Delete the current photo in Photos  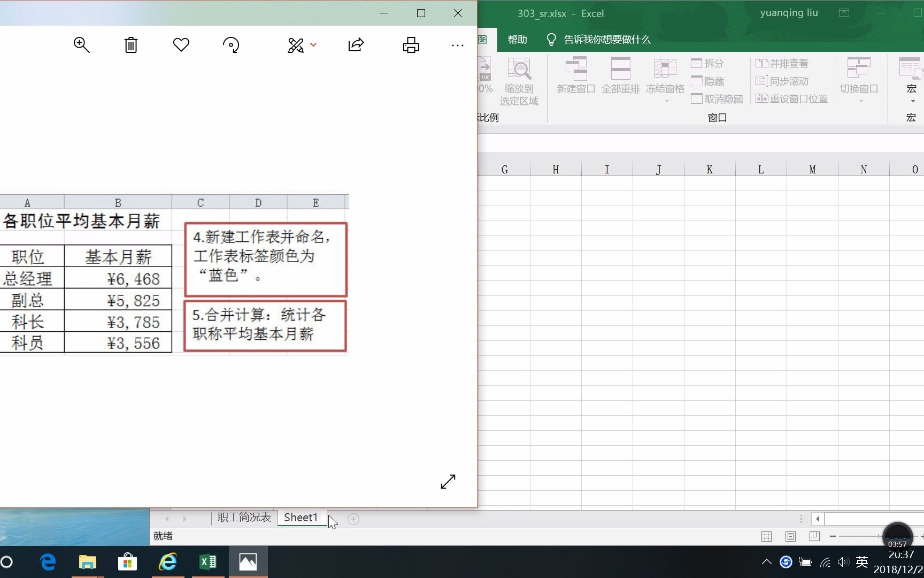point(130,45)
